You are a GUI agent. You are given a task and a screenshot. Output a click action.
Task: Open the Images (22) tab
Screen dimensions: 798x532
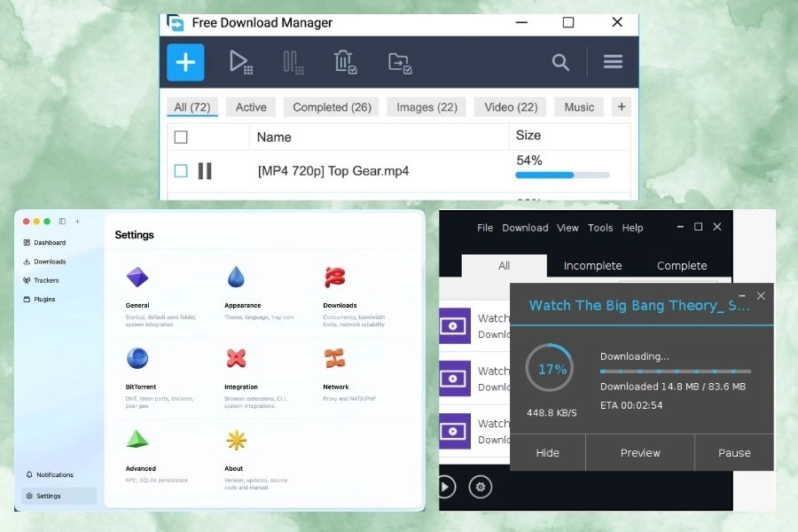click(x=427, y=107)
